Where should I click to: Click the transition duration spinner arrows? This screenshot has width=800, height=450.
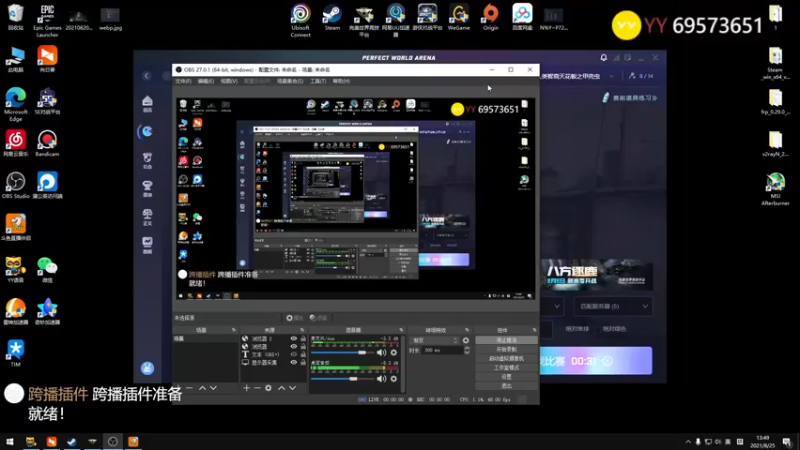pyautogui.click(x=467, y=351)
